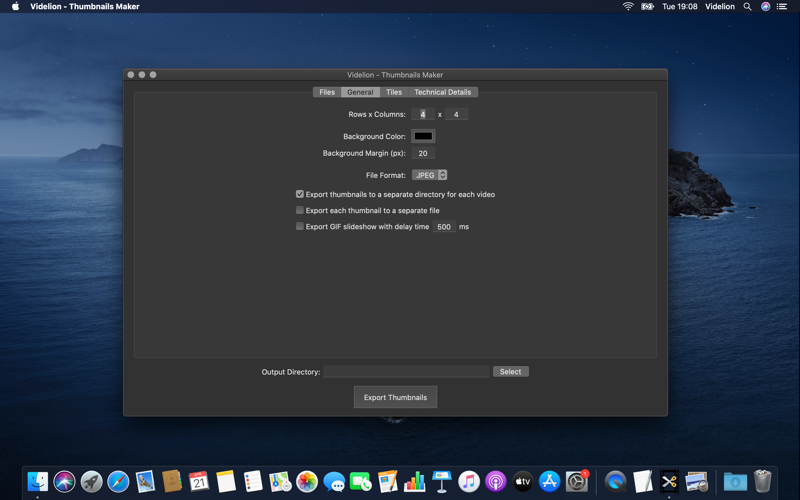Open Pages document icon in dock
This screenshot has width=800, height=500.
pyautogui.click(x=388, y=481)
